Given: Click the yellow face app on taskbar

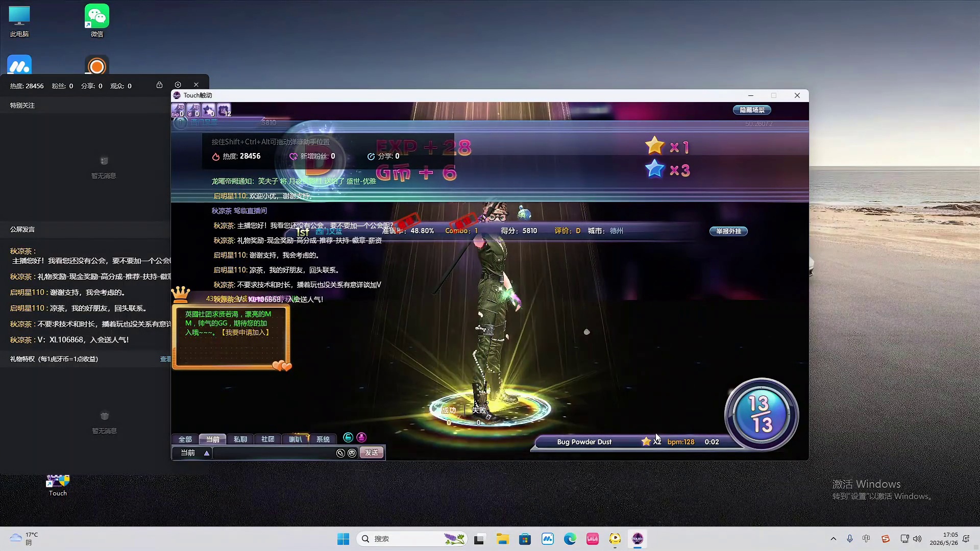Looking at the screenshot, I should click(615, 539).
